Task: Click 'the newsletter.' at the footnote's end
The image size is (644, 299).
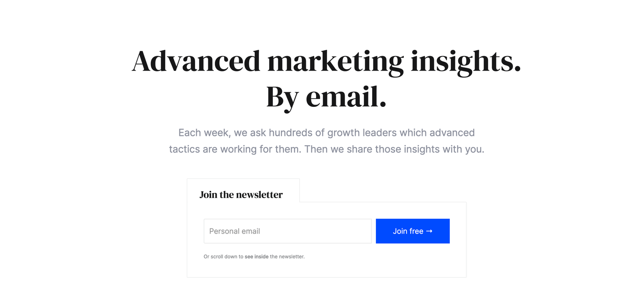Action: tap(287, 257)
